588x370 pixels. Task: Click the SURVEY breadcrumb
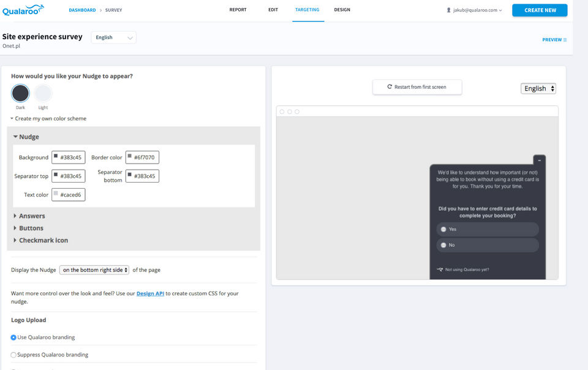[x=114, y=10]
